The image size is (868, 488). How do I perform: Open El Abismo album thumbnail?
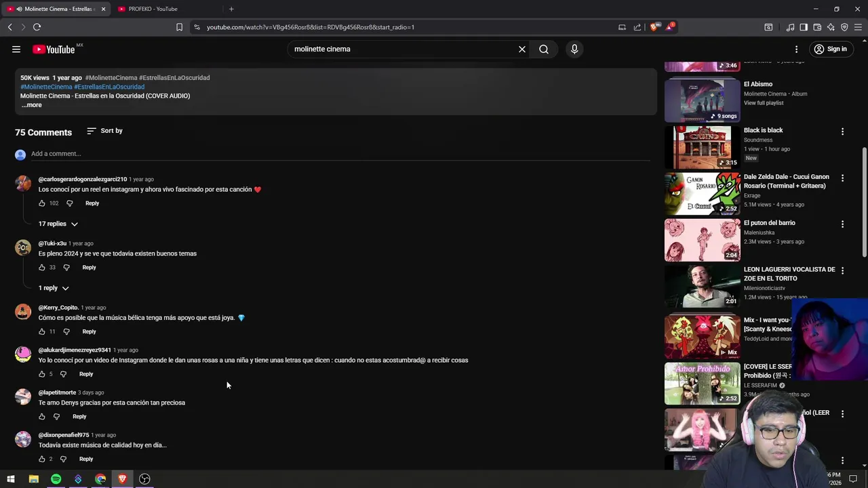[703, 100]
